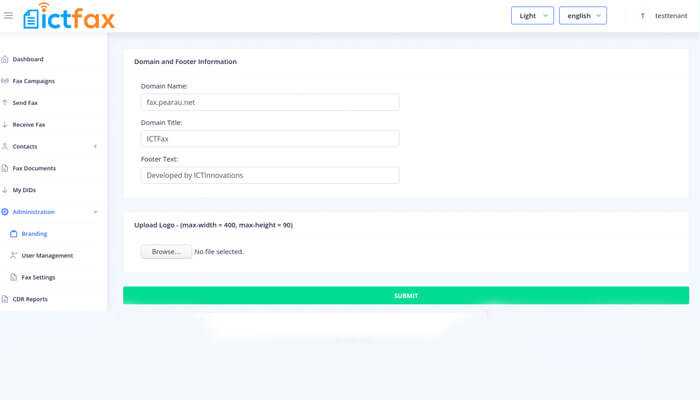Click the Fax Campaigns sidebar icon
This screenshot has height=400, width=700.
[x=5, y=81]
